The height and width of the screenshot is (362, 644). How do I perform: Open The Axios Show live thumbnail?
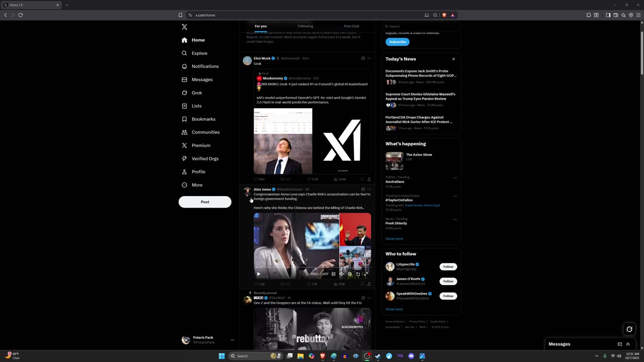[394, 161]
